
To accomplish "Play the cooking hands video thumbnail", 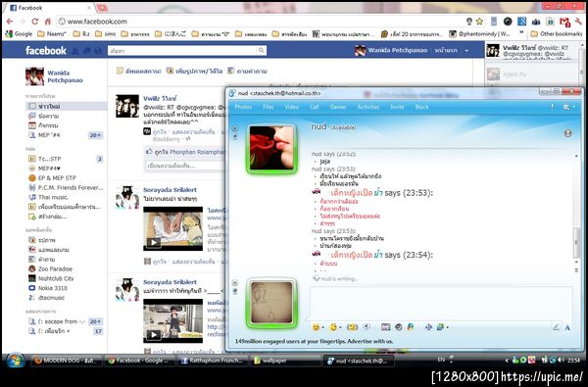I will pos(172,228).
